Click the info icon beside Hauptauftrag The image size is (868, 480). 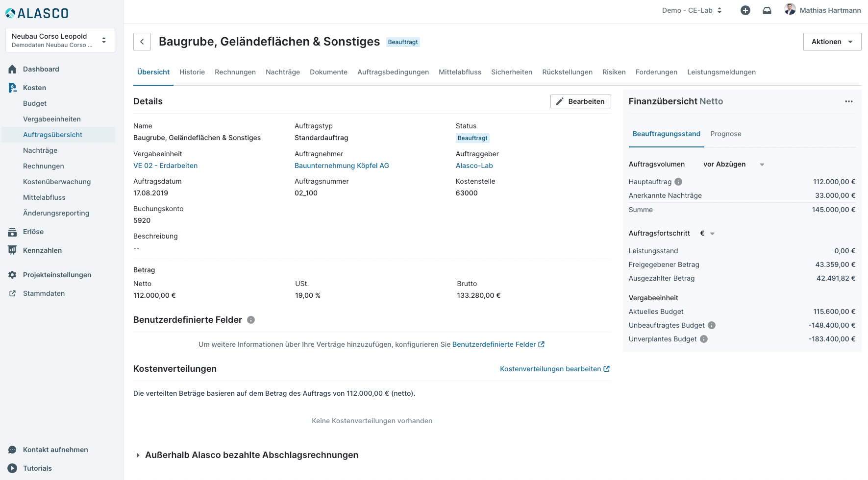[x=678, y=182]
